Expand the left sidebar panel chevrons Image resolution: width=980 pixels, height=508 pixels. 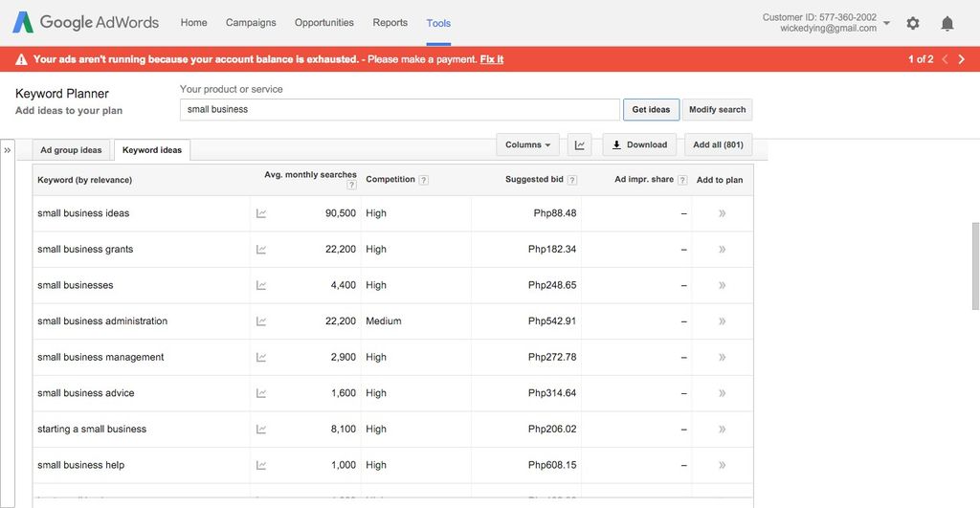8,150
